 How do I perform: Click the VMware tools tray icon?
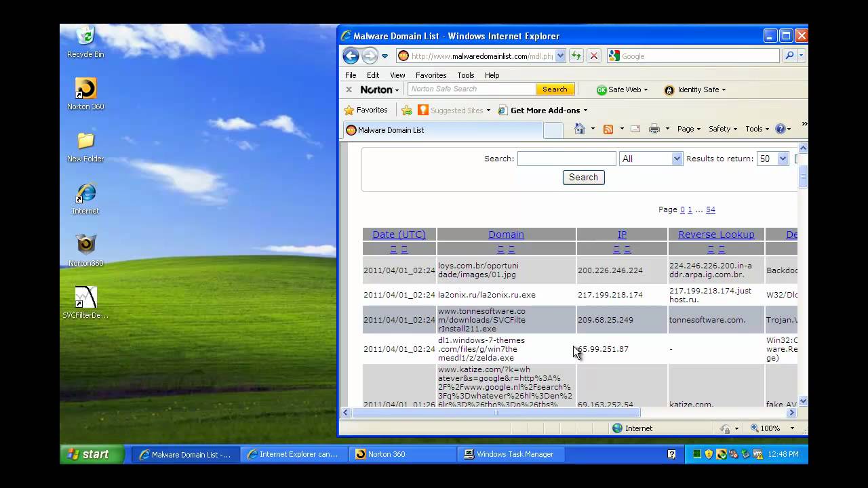[x=757, y=454]
